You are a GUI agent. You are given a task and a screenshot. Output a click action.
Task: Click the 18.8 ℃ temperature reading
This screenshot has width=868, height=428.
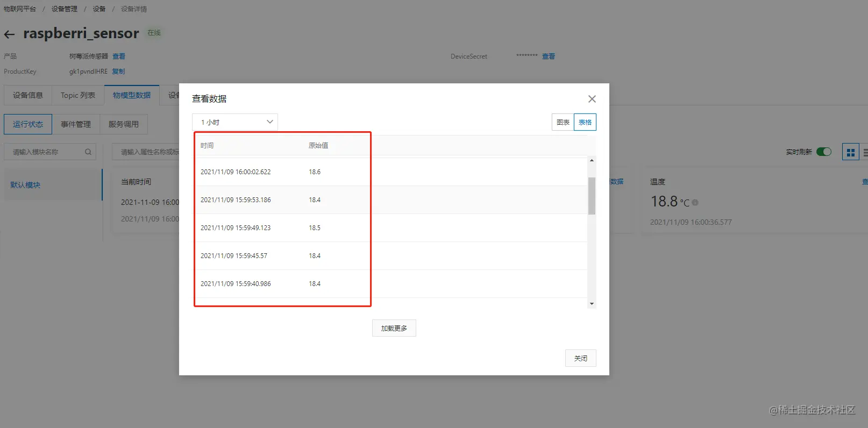[x=670, y=202]
